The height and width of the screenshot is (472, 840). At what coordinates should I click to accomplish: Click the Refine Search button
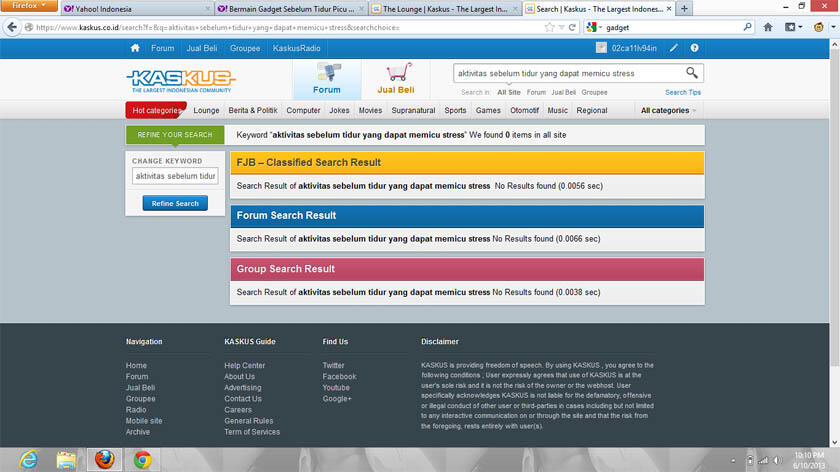175,203
